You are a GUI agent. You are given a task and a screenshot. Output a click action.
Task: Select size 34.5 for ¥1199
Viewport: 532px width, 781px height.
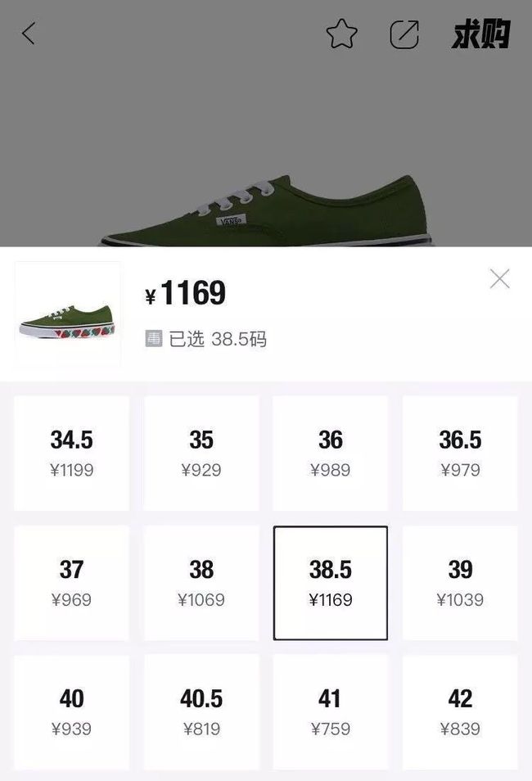pos(72,454)
